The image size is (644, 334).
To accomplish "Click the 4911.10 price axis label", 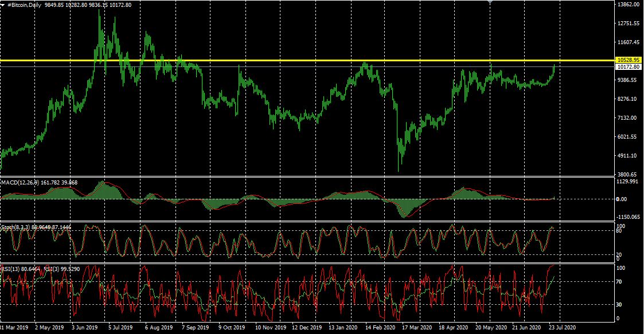I will click(x=627, y=155).
